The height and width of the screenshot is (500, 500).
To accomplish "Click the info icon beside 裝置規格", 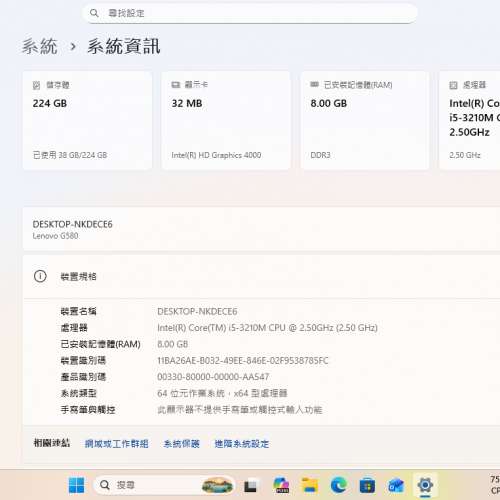I will pos(40,276).
